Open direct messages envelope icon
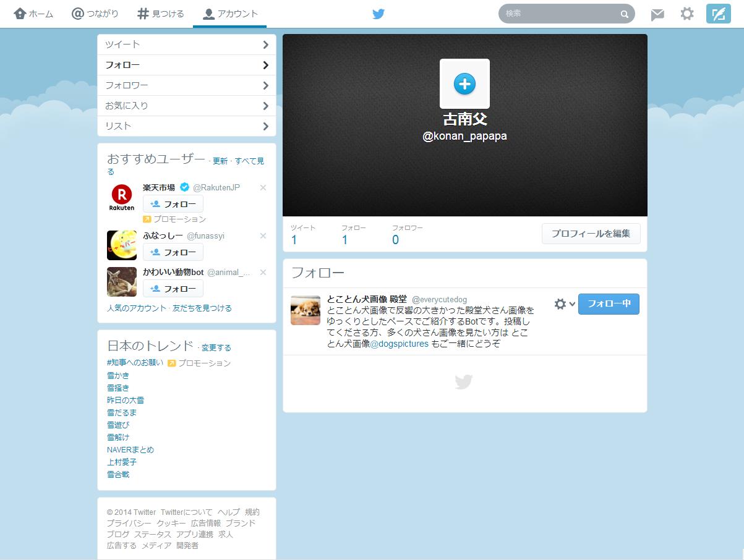The width and height of the screenshot is (744, 560). coord(657,14)
